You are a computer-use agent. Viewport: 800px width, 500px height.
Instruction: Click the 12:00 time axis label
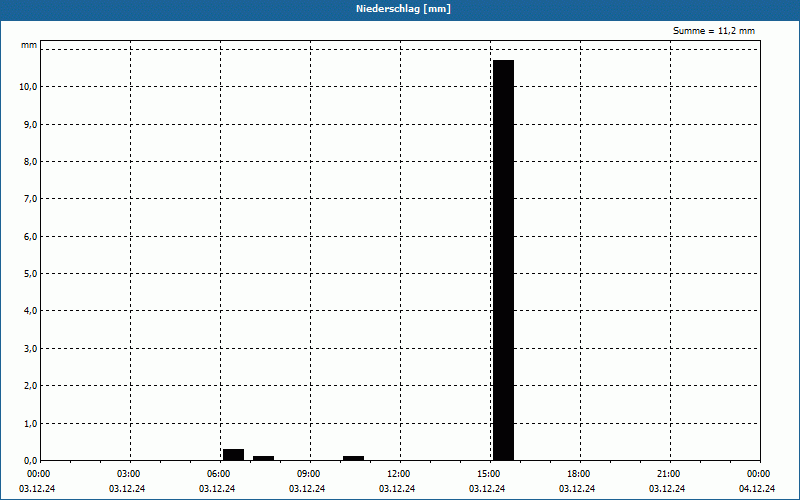(x=398, y=474)
